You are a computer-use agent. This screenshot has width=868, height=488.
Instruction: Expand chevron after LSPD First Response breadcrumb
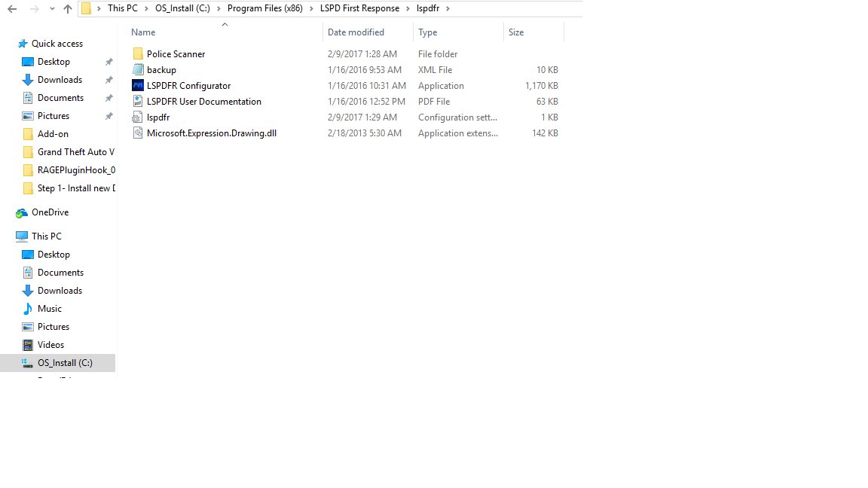(x=408, y=9)
